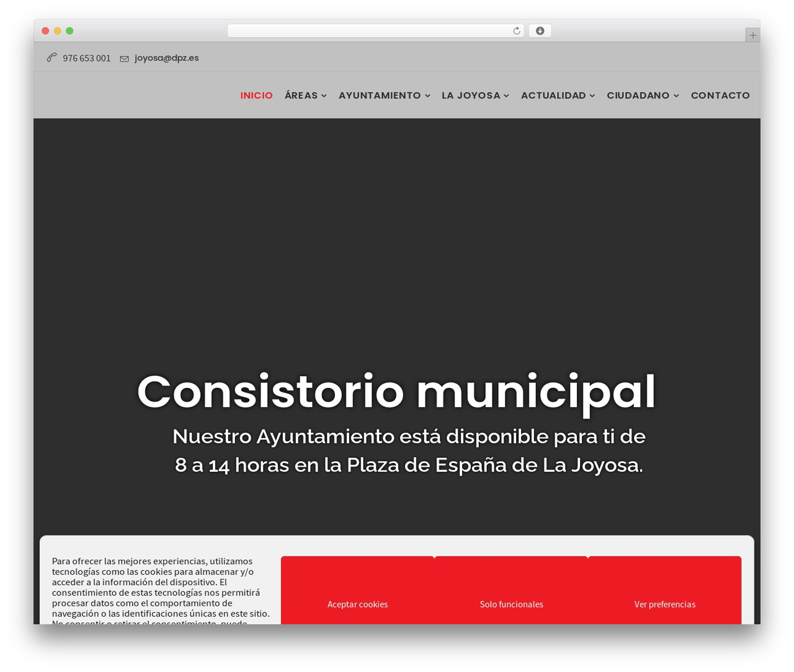Select the LA JOYOSA menu label
Viewport: 794px width, 672px height.
tap(471, 95)
